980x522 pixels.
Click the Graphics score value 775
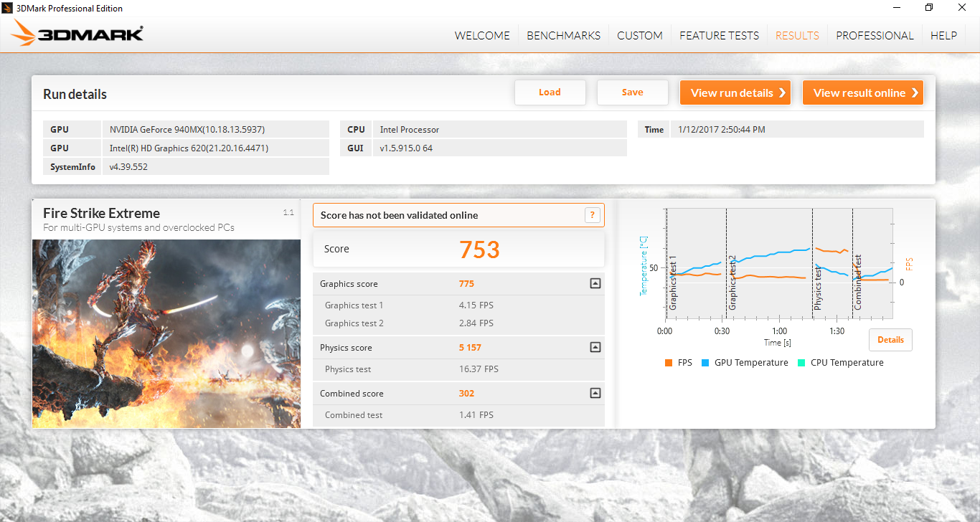pos(466,284)
